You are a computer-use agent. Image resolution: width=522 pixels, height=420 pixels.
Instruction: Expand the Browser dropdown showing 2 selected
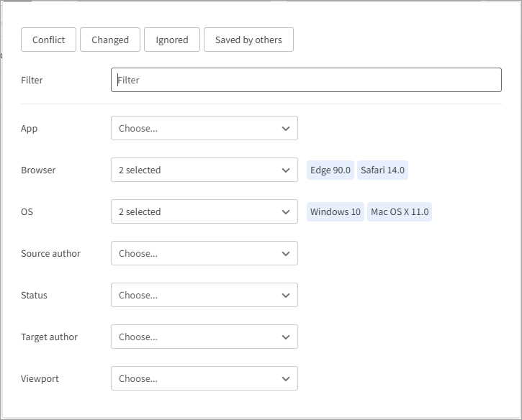204,170
